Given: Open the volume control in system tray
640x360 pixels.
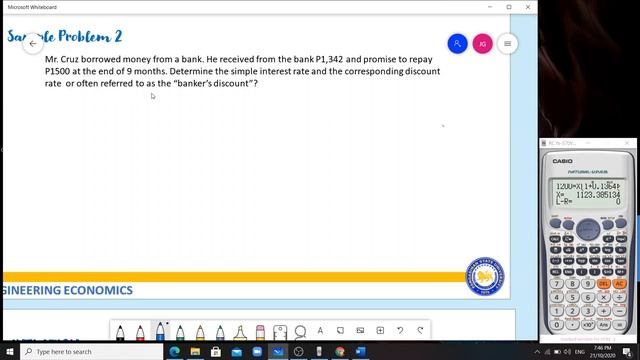Looking at the screenshot, I should [567, 351].
